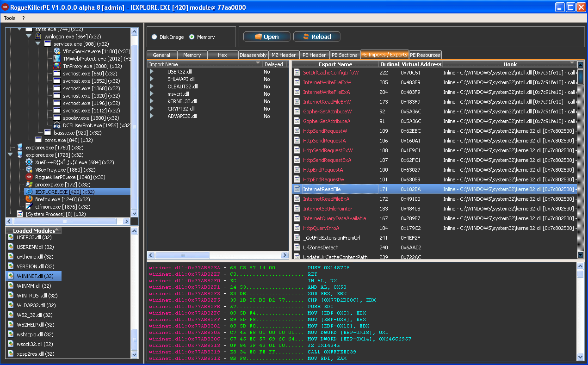This screenshot has width=588, height=365.
Task: Expand the msvcrt.dll import entry
Action: click(152, 94)
